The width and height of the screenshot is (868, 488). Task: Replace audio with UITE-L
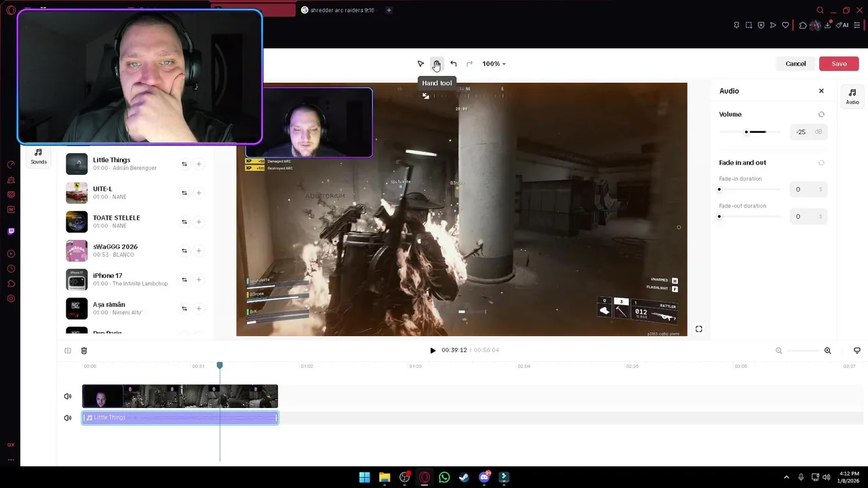tap(184, 193)
